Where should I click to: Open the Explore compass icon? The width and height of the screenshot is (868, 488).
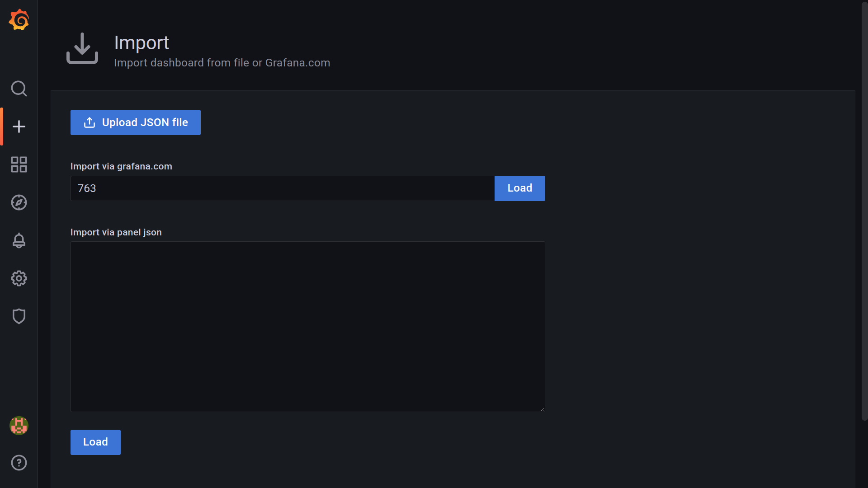(19, 202)
